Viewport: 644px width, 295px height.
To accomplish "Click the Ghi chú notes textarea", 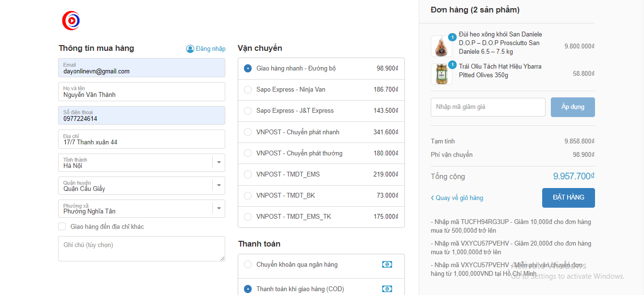I will tap(141, 248).
